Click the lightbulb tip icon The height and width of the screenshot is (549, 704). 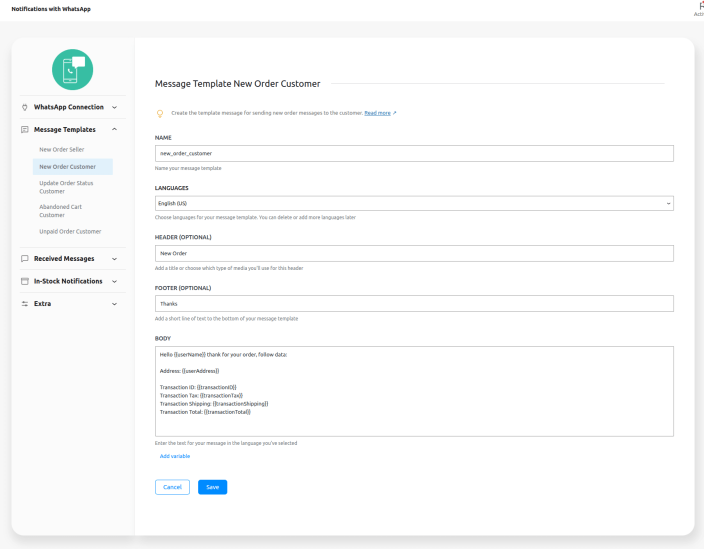tap(160, 113)
